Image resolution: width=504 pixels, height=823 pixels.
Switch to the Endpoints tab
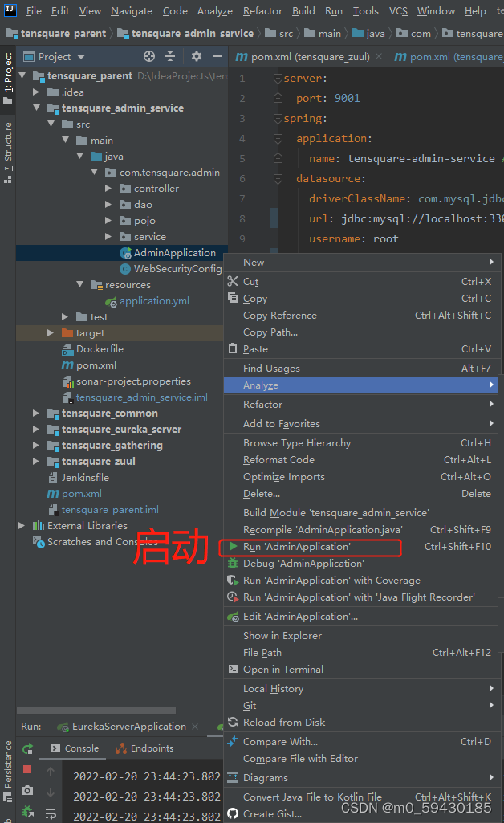pos(144,748)
